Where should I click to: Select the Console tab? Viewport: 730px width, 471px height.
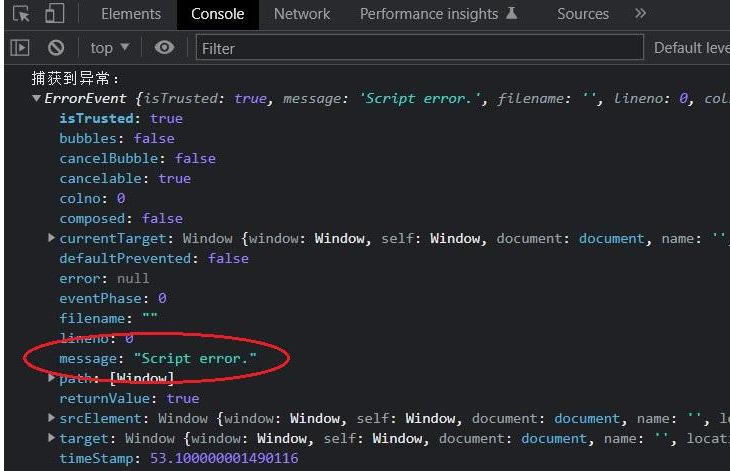coord(217,14)
